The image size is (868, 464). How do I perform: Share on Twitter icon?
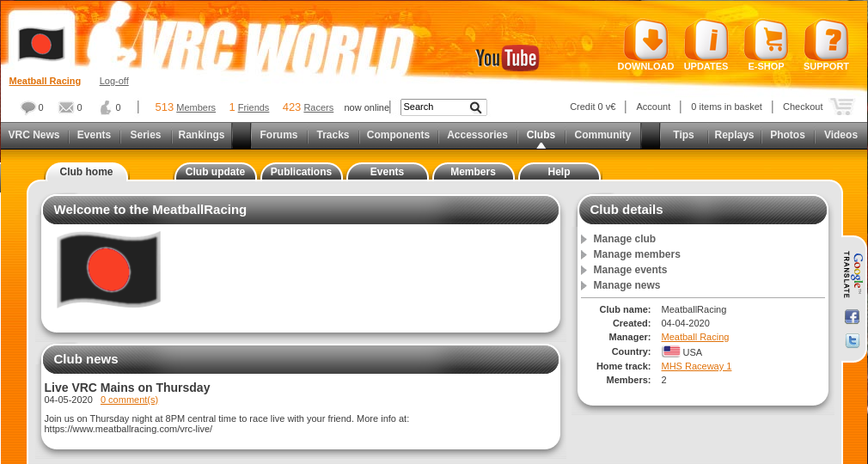click(852, 340)
